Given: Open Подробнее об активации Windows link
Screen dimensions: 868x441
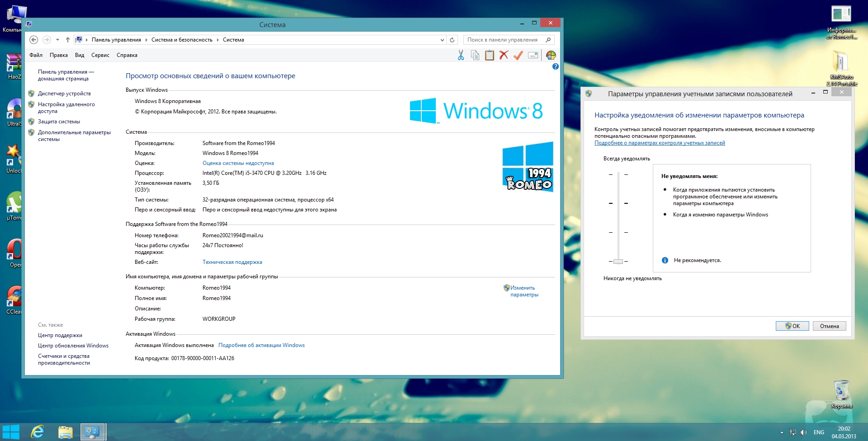Looking at the screenshot, I should pyautogui.click(x=261, y=345).
